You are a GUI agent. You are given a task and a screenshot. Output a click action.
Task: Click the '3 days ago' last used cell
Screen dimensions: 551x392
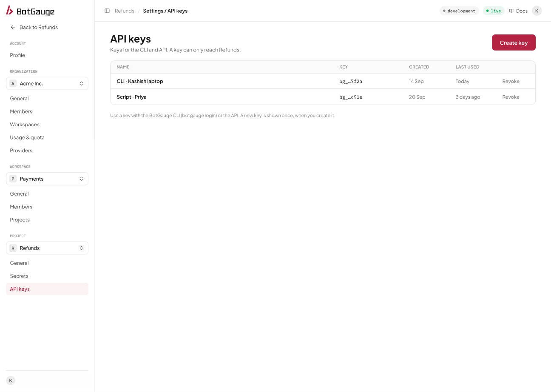(x=468, y=97)
